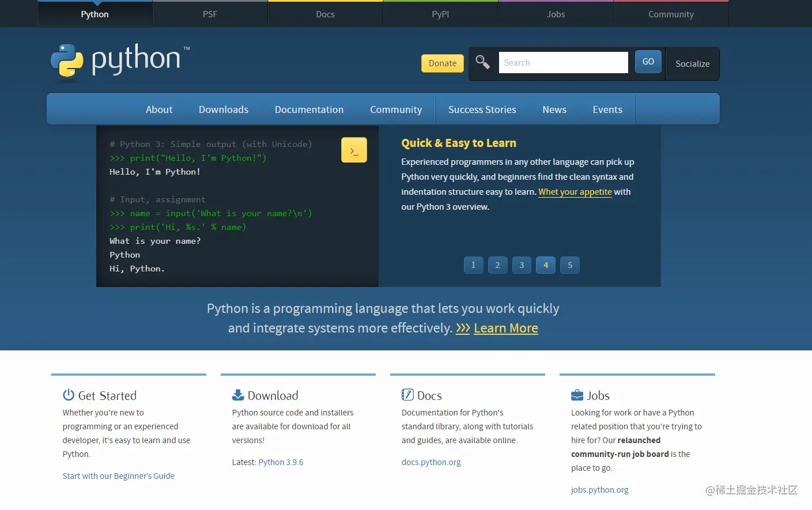Select slide 3 in the carousel

click(x=522, y=265)
